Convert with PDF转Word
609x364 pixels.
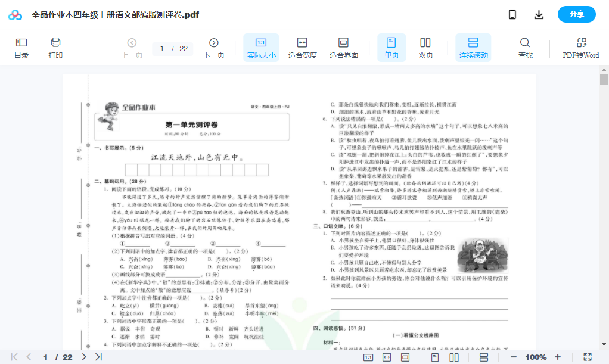(x=580, y=48)
